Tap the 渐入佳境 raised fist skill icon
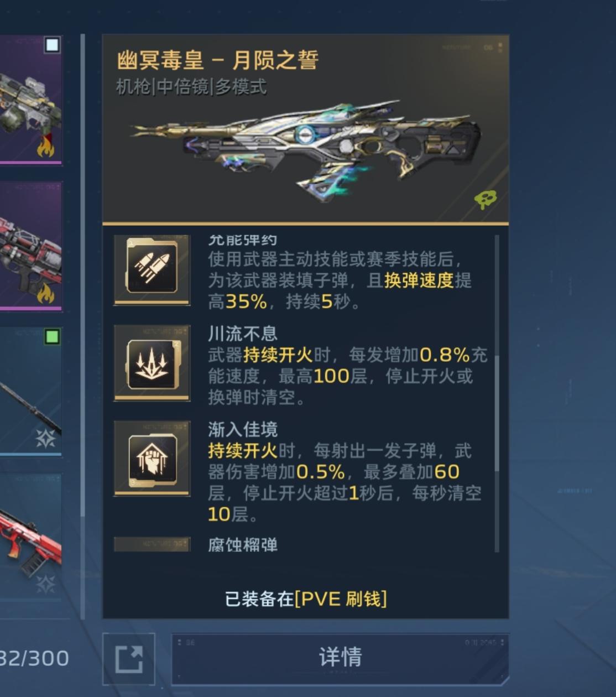This screenshot has height=697, width=616. [x=152, y=457]
